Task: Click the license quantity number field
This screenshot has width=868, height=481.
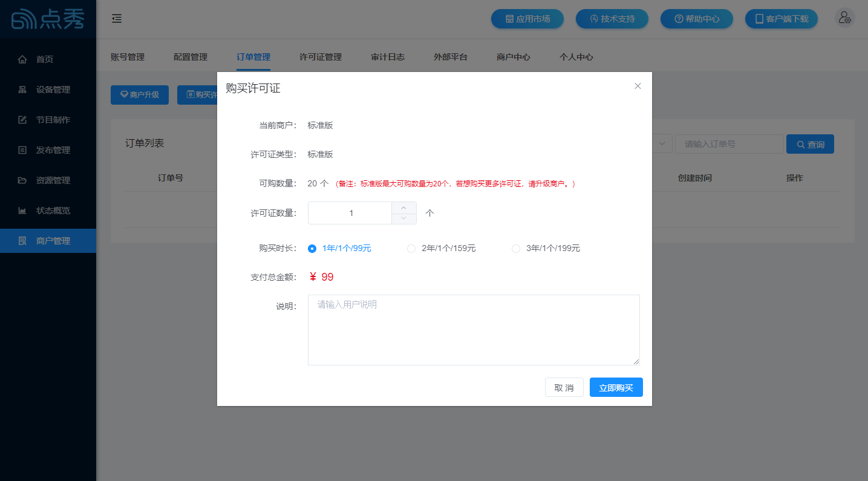Action: (350, 213)
